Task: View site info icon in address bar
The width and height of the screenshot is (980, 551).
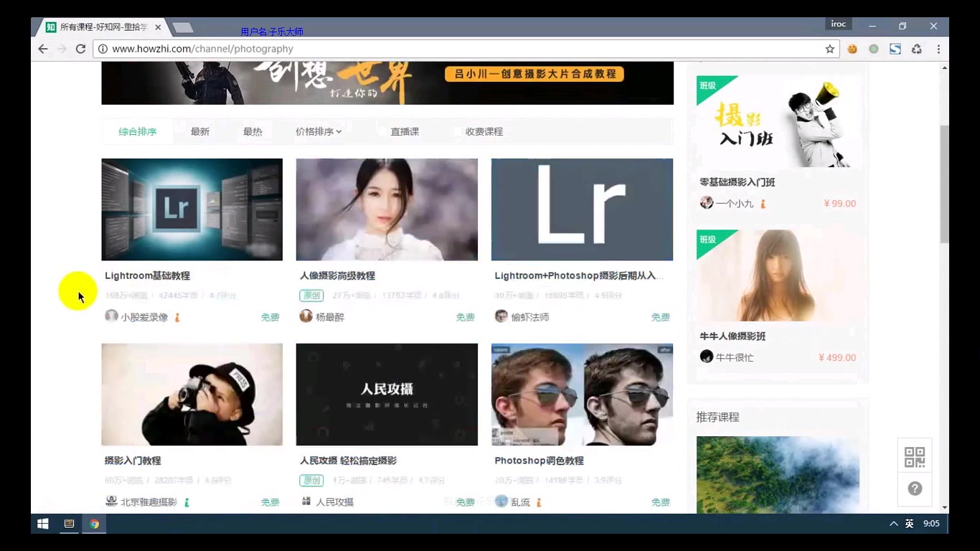Action: click(x=103, y=49)
